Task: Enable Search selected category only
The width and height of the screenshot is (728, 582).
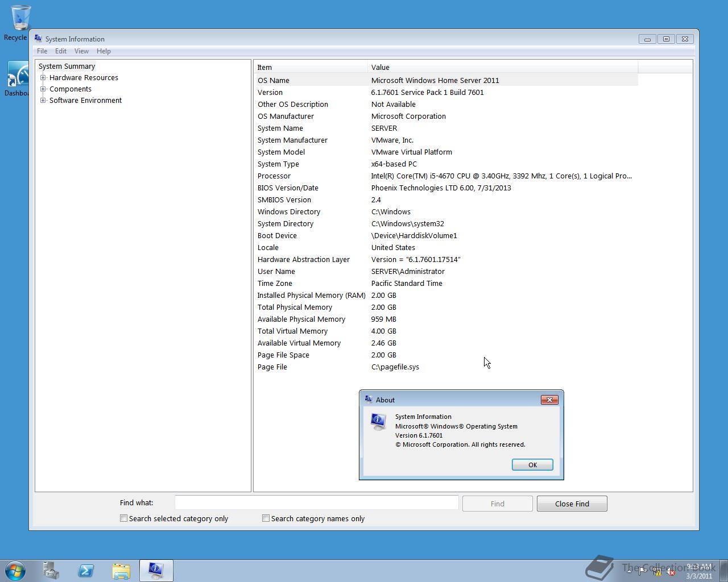Action: pyautogui.click(x=123, y=518)
